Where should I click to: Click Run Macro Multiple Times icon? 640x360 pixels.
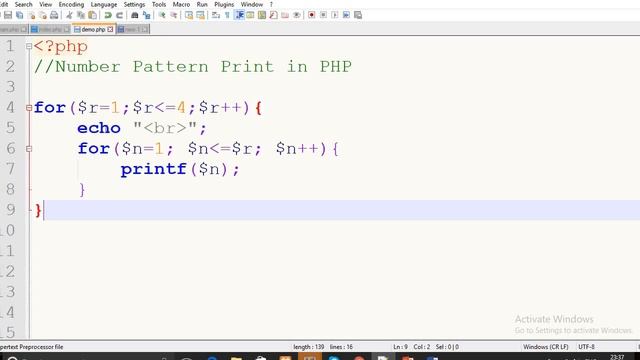pos(346,15)
